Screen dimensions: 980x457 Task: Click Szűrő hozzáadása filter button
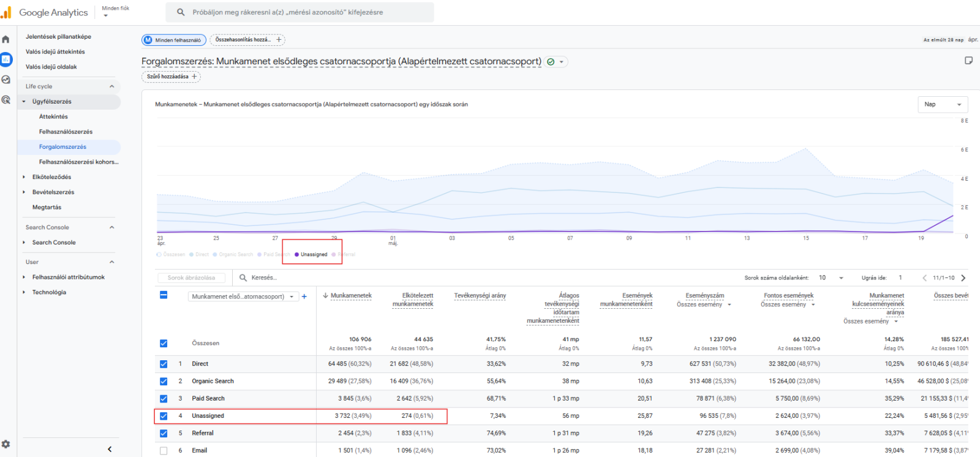click(171, 77)
